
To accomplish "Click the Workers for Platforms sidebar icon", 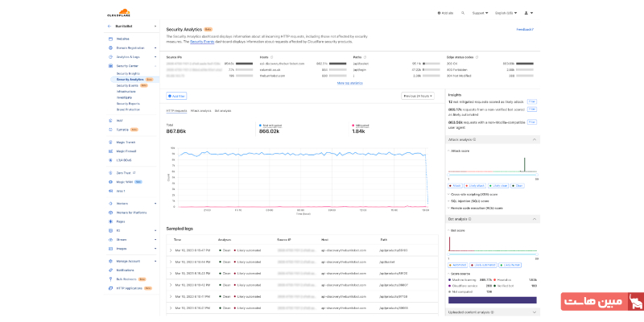I will click(110, 213).
